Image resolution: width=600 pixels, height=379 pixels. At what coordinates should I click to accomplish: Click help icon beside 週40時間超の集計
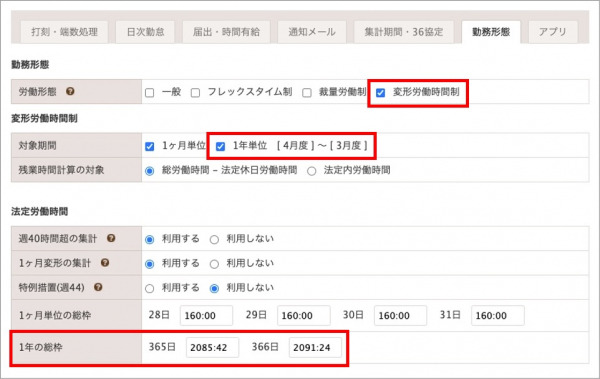111,238
